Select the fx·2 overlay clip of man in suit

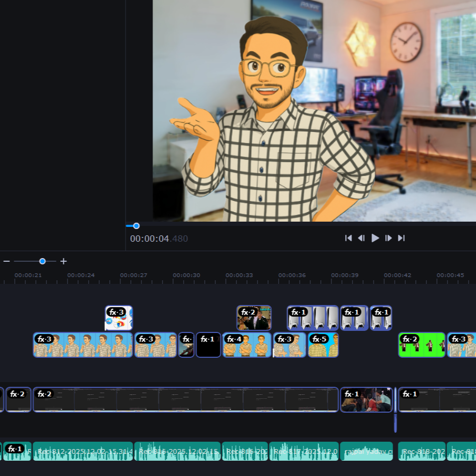(x=254, y=318)
